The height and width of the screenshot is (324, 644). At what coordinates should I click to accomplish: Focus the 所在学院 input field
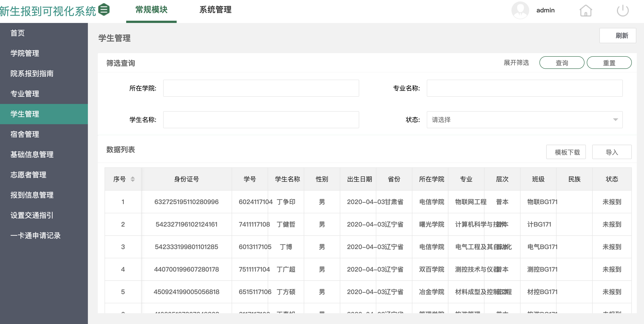coord(261,88)
